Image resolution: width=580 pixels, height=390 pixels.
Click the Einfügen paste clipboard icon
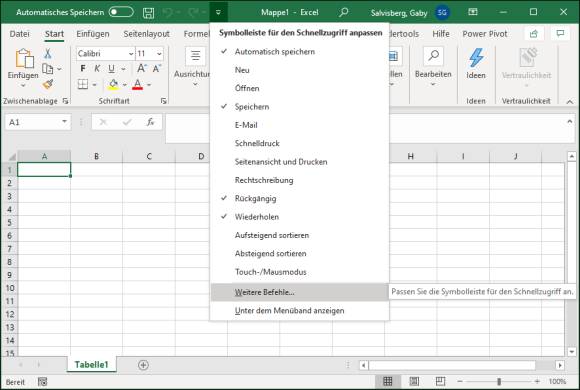(x=24, y=58)
